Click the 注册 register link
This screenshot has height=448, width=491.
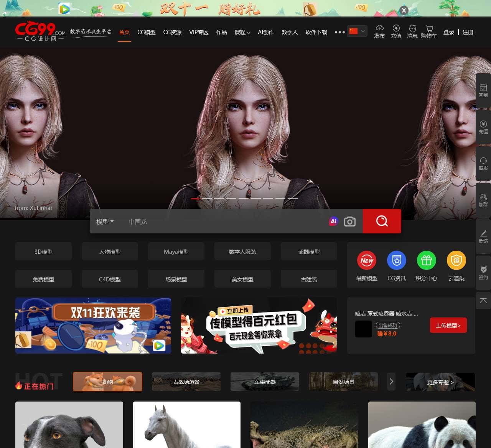tap(468, 32)
